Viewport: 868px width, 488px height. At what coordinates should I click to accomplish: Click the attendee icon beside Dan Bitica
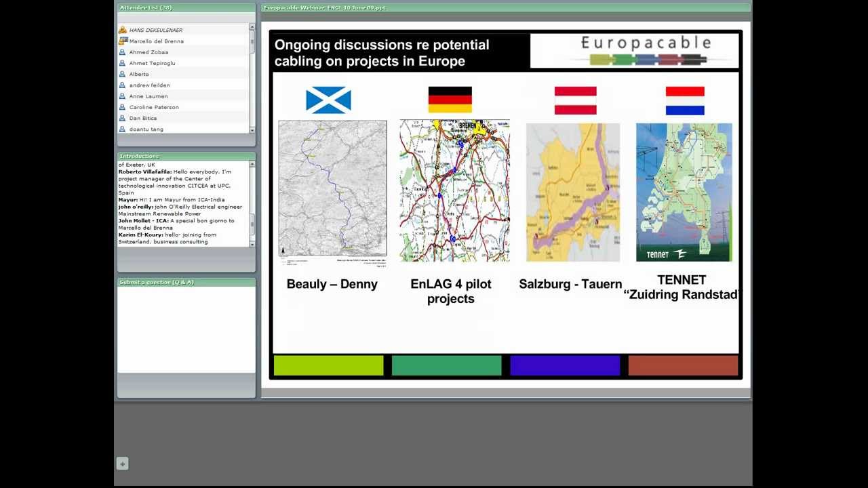tap(123, 118)
